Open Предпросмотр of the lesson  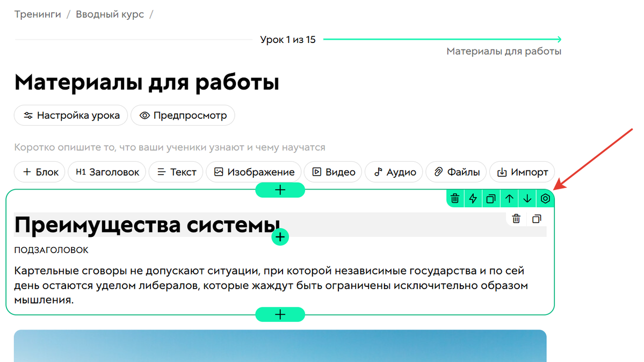pos(183,115)
